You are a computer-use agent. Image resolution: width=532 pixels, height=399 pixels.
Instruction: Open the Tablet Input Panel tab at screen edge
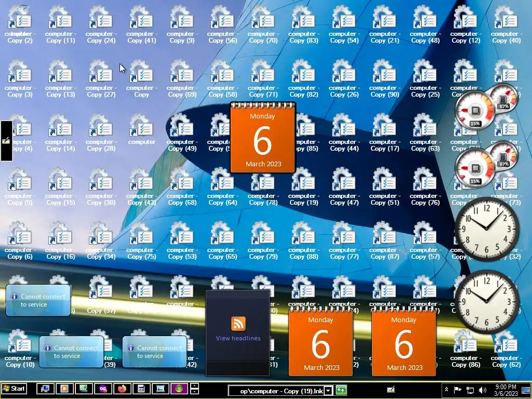[6, 140]
